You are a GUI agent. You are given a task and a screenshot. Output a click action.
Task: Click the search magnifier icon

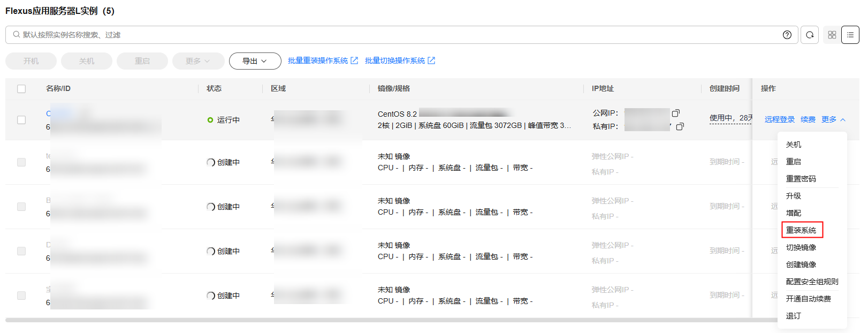point(17,35)
